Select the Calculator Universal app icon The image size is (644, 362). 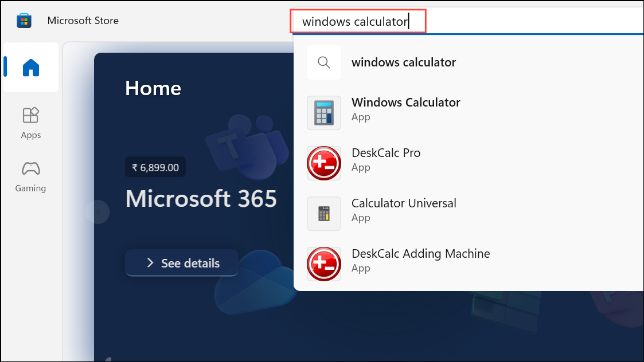[324, 214]
